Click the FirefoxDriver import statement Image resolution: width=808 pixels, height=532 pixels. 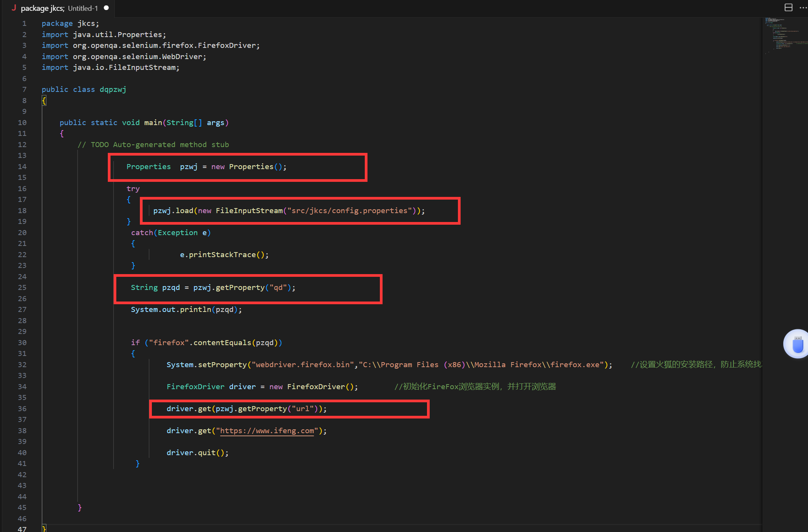(151, 46)
